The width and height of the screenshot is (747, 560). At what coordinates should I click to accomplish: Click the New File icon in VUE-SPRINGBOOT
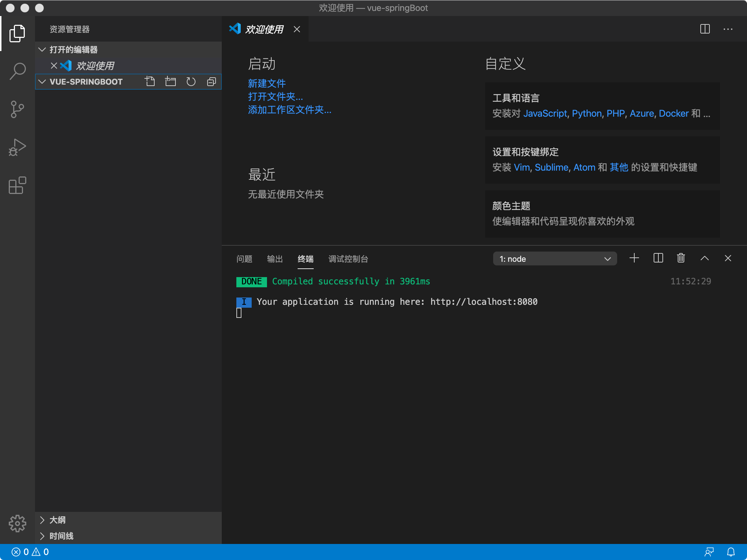coord(150,82)
